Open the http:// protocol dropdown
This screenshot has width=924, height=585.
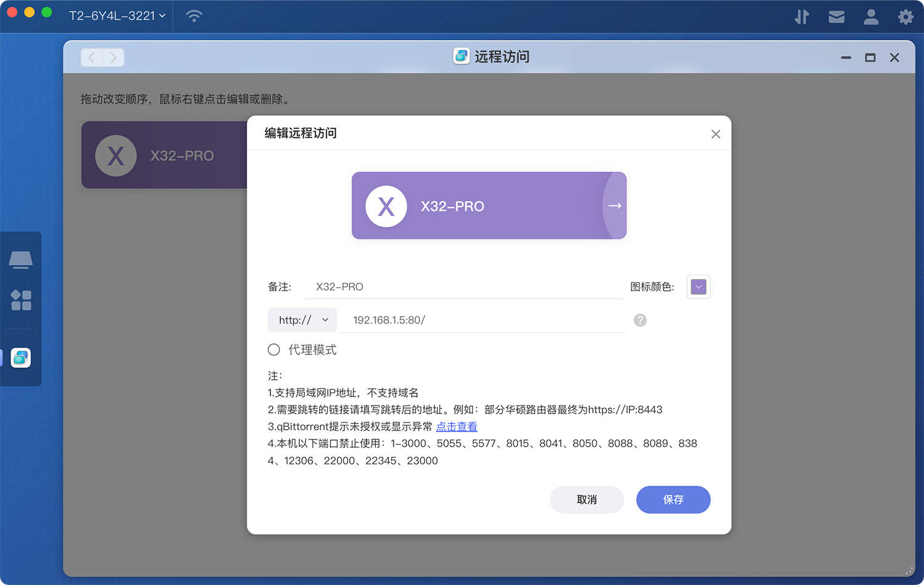302,320
